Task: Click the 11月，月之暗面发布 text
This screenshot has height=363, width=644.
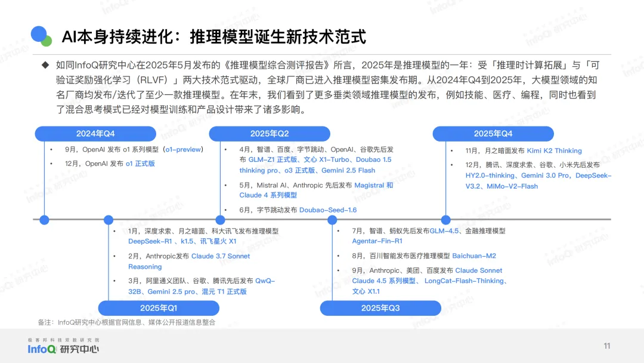Action: pos(495,151)
